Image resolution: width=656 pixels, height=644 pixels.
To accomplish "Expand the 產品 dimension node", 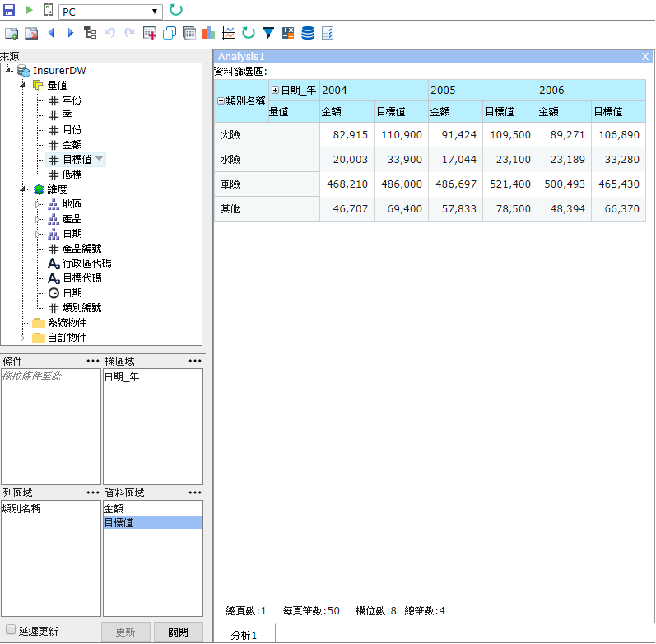I will pos(38,219).
